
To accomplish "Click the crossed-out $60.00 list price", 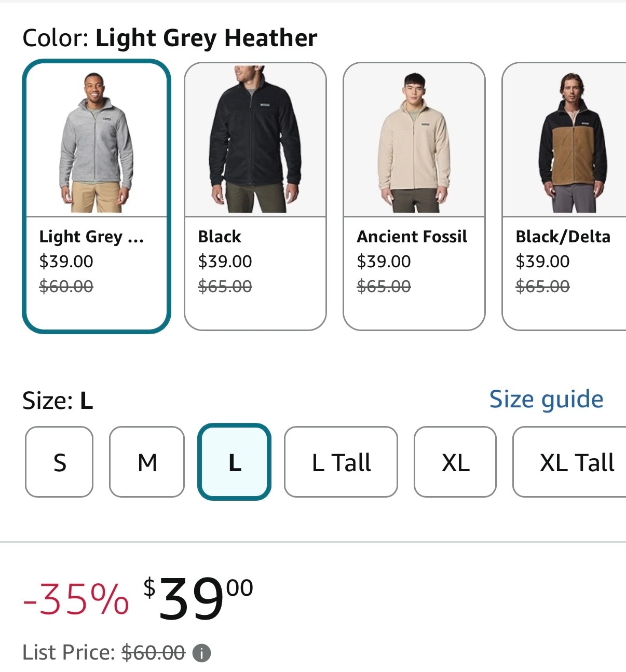I will pos(153,653).
